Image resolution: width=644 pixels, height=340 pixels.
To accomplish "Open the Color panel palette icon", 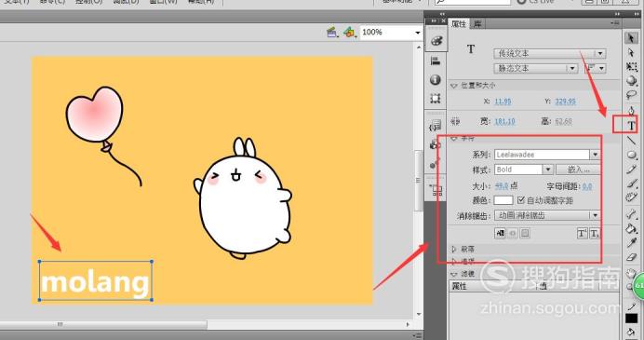I will click(x=436, y=41).
